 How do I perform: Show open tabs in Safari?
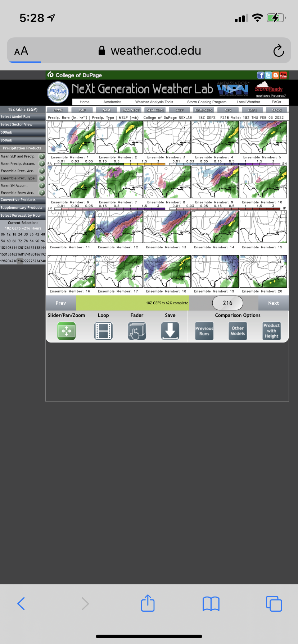click(x=274, y=603)
